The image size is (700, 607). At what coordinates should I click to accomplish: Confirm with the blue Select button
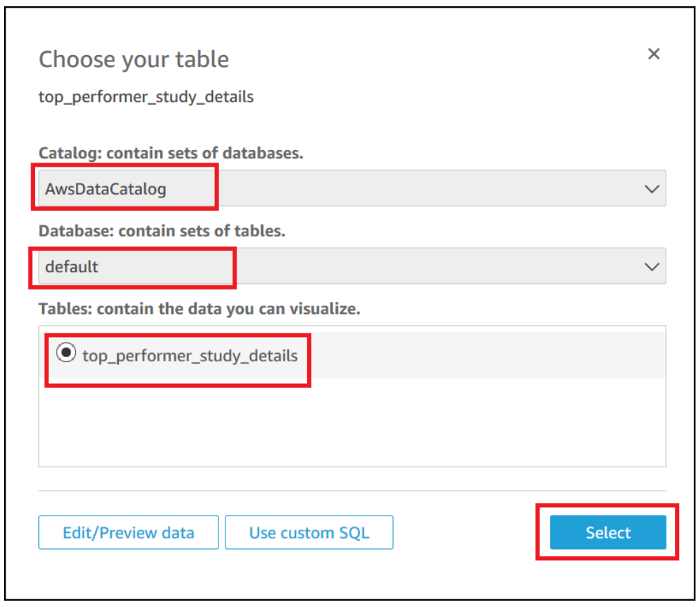pyautogui.click(x=607, y=533)
